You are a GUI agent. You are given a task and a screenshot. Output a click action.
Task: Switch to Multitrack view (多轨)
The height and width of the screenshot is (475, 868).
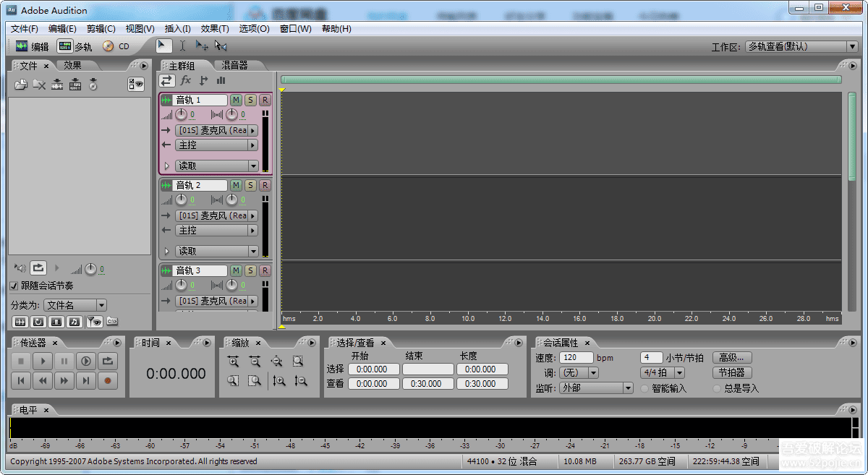tap(75, 46)
